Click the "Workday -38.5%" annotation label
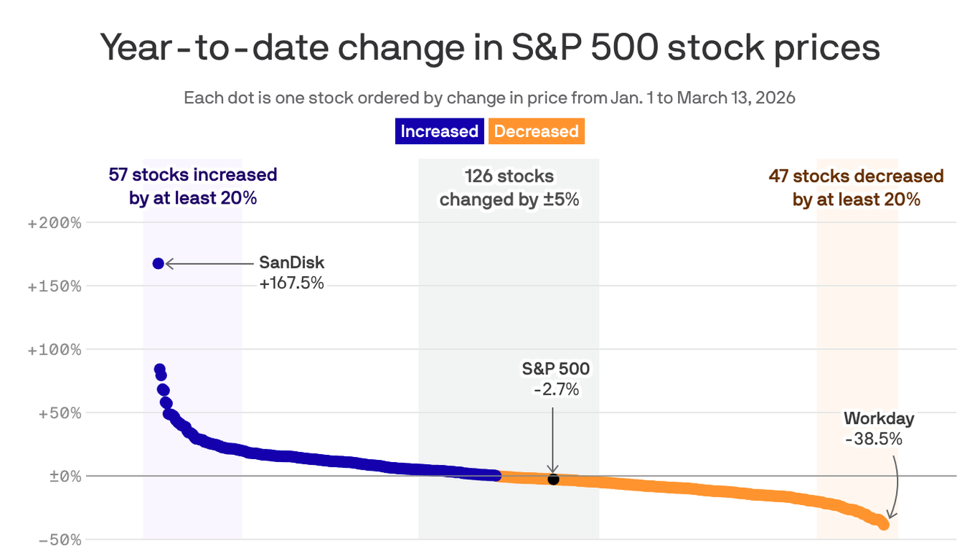The height and width of the screenshot is (551, 980). click(x=878, y=428)
